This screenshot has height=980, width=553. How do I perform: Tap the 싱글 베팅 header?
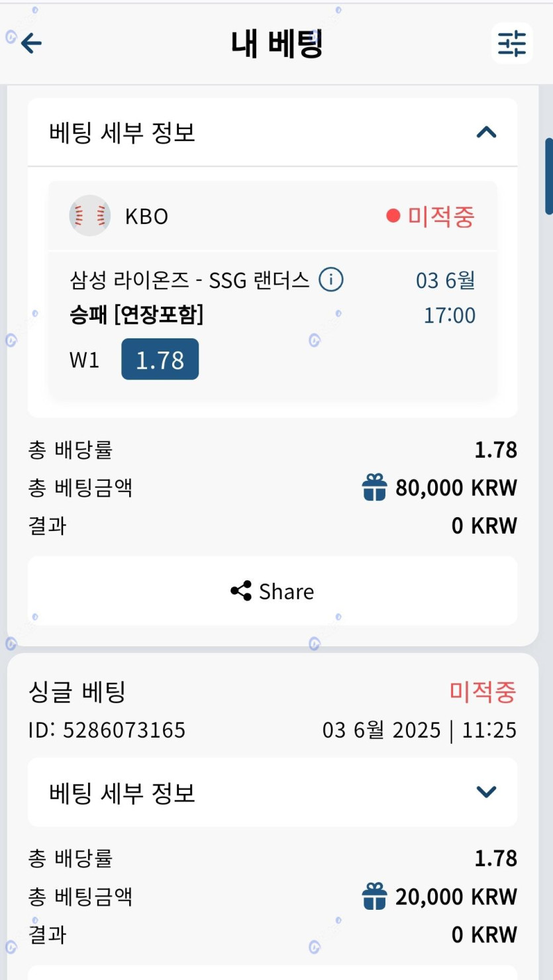77,693
